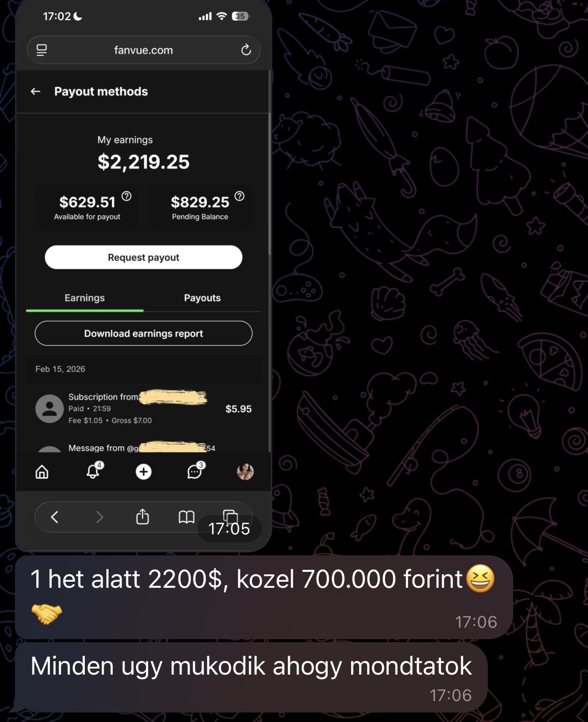The width and height of the screenshot is (588, 722).
Task: Tap the back arrow beside Payout methods
Action: [35, 91]
